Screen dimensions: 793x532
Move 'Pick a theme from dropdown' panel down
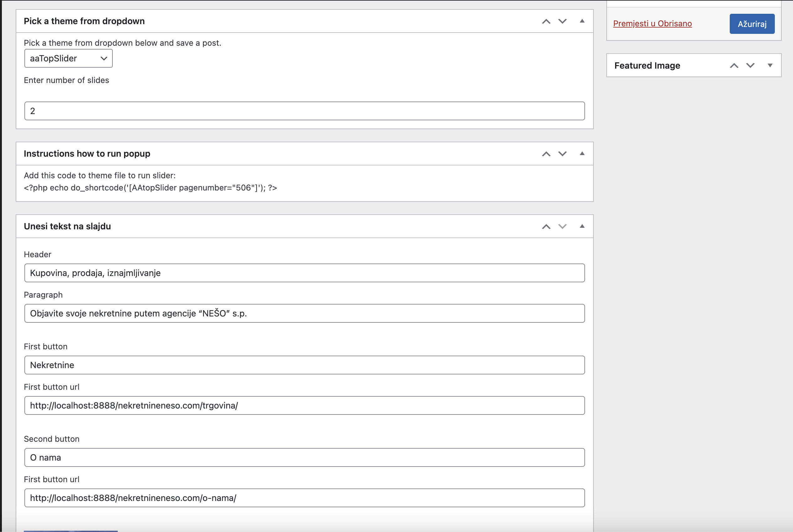562,21
